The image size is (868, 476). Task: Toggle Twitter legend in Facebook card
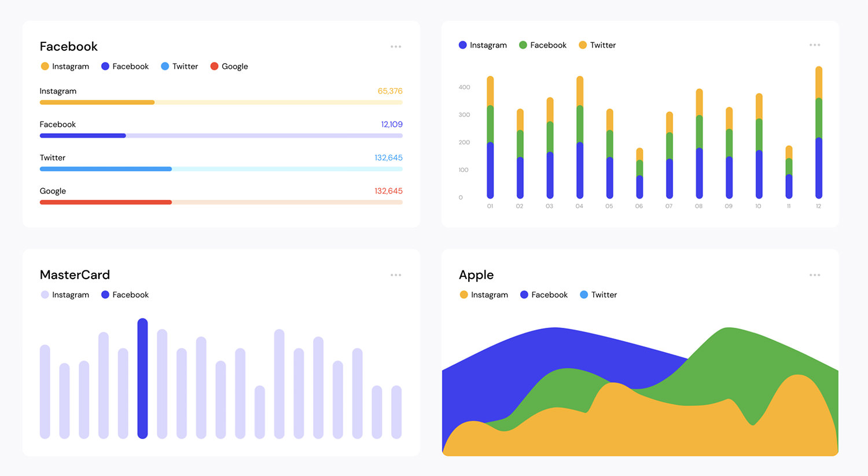coord(179,67)
